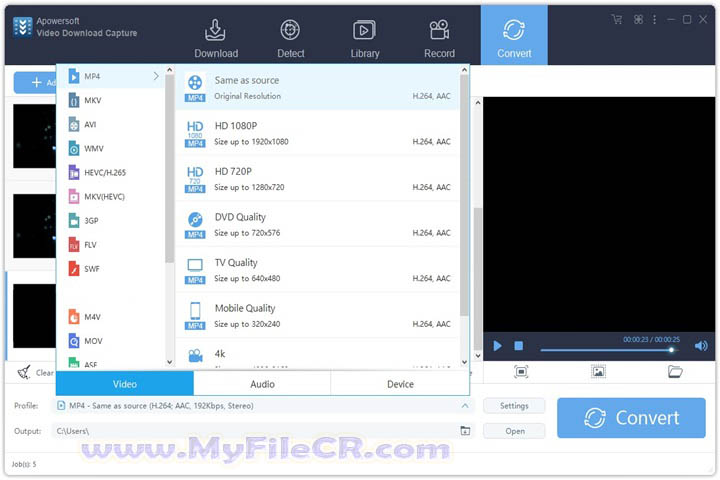Select the MP4 format
This screenshot has height=480, width=720.
110,76
